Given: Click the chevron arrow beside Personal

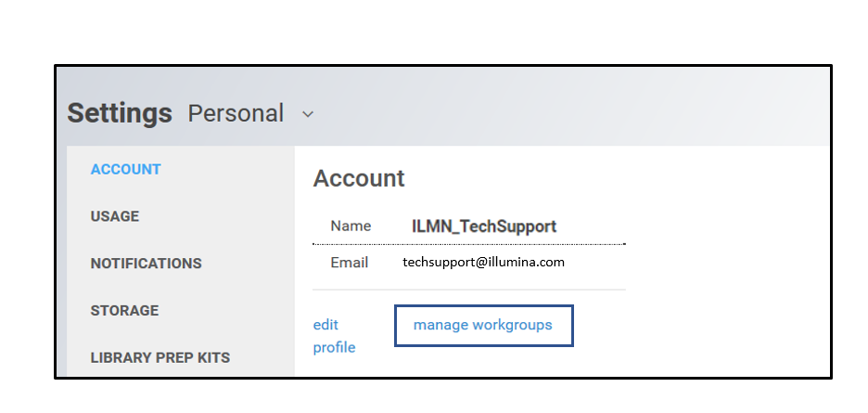Looking at the screenshot, I should (308, 114).
